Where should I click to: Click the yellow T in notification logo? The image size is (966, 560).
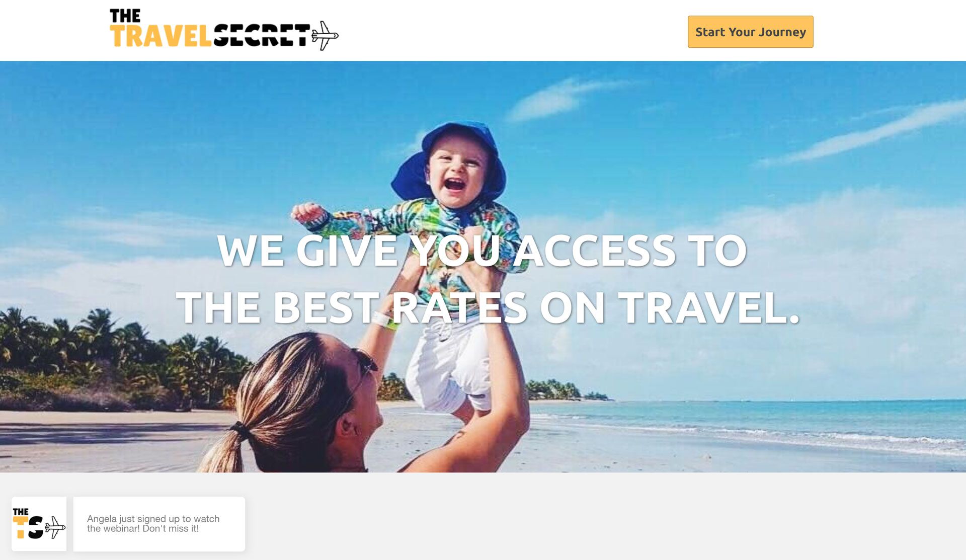point(20,528)
